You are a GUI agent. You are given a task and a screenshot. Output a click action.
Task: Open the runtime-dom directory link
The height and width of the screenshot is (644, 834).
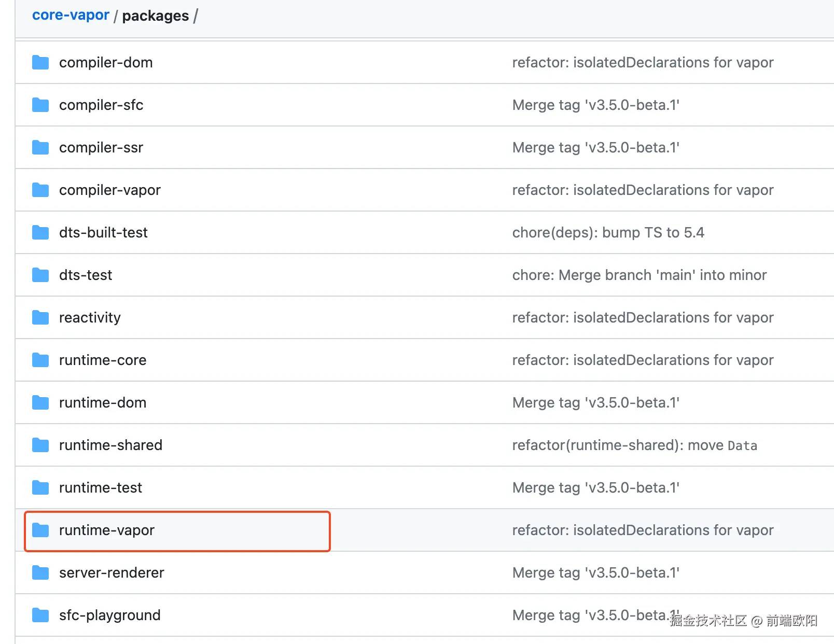(103, 403)
